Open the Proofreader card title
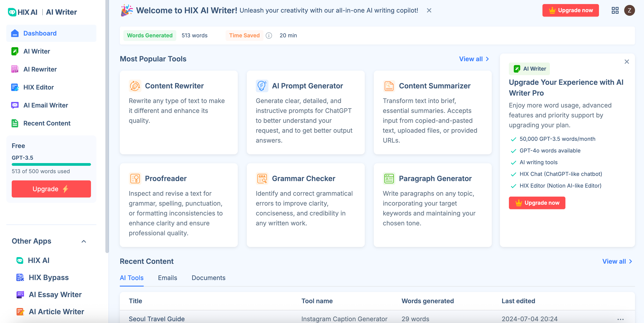The image size is (644, 323). (x=166, y=178)
